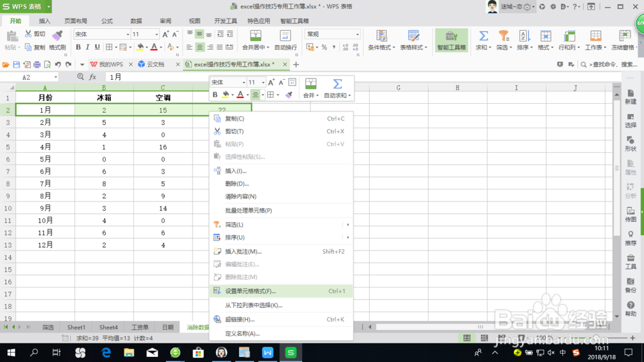Toggle Bold in the ribbon
Image resolution: width=644 pixels, height=362 pixels.
point(78,47)
